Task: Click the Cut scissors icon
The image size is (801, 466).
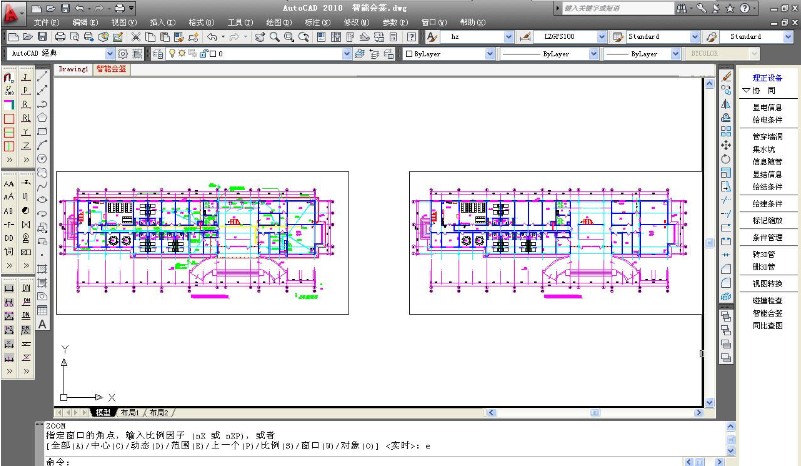Action: point(135,37)
